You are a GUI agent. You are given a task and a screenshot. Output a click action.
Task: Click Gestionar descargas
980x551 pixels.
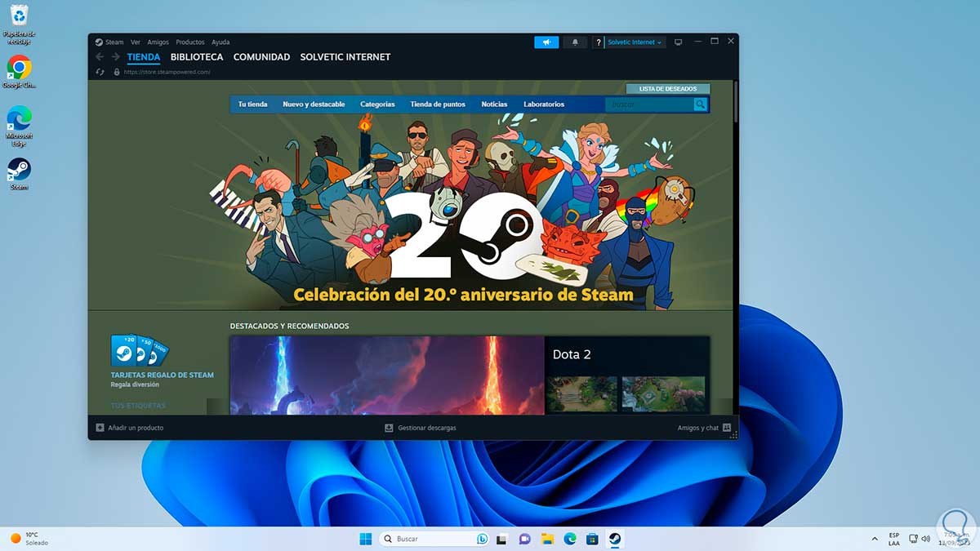(427, 428)
